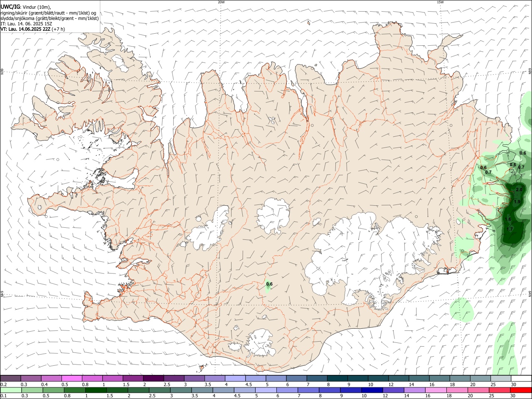Click the 0.6 label on the inland green patch in south Iceland
Screen dimensions: 532x399
pos(269,284)
